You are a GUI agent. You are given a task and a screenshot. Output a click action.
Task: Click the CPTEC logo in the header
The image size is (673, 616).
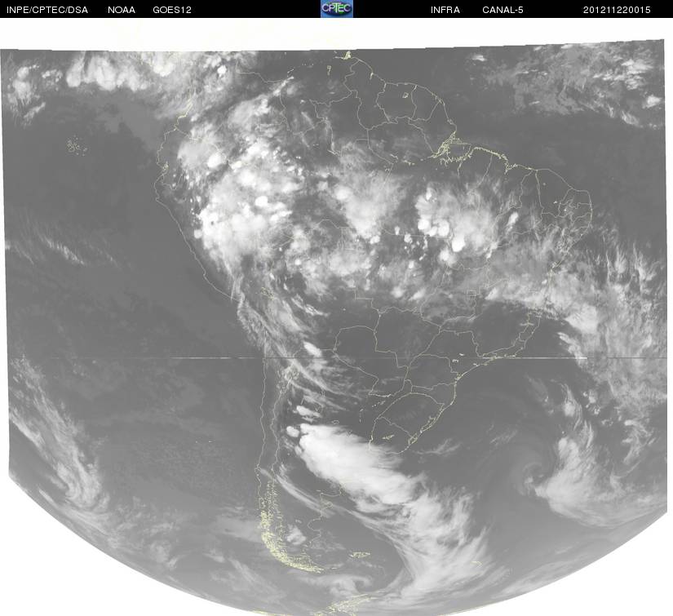pyautogui.click(x=337, y=9)
